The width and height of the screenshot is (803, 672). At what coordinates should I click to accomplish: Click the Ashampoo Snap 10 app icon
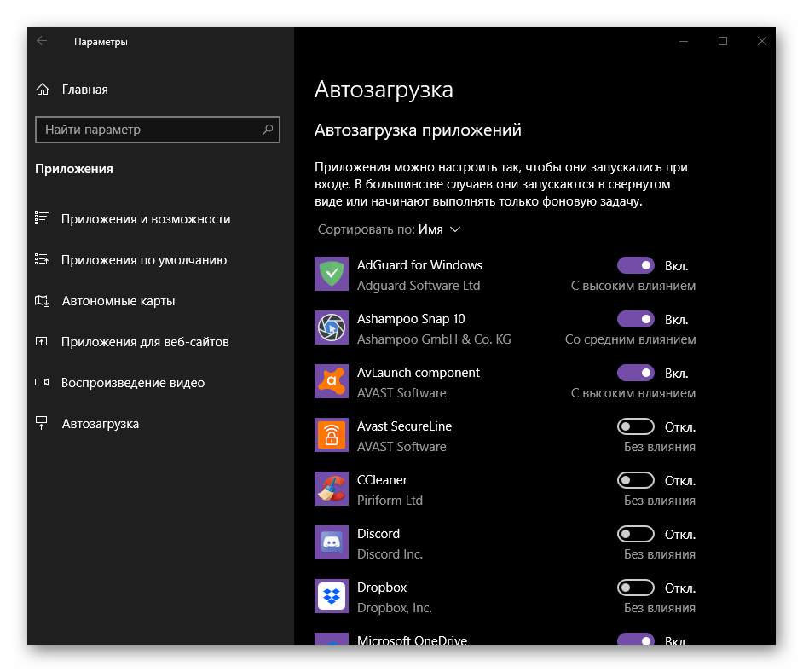pos(331,328)
